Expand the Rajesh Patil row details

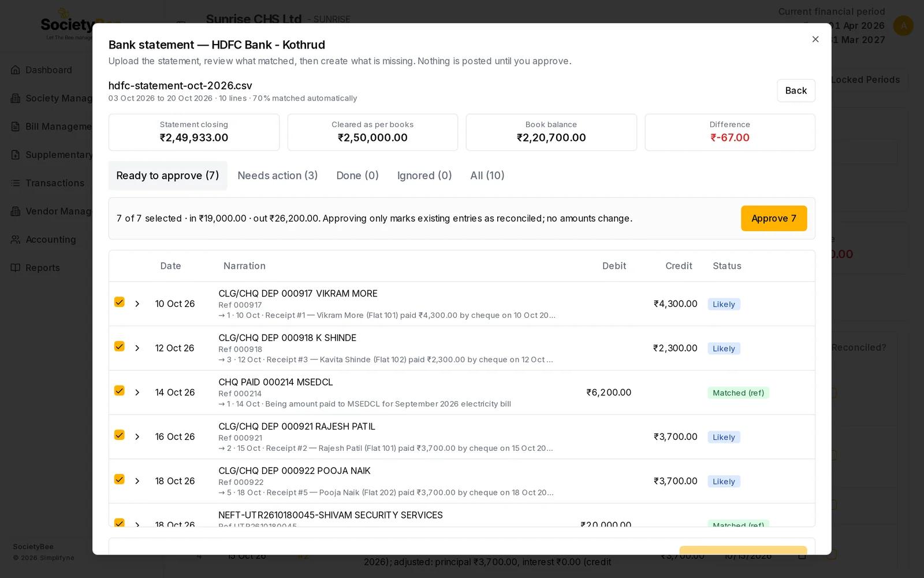pos(137,437)
